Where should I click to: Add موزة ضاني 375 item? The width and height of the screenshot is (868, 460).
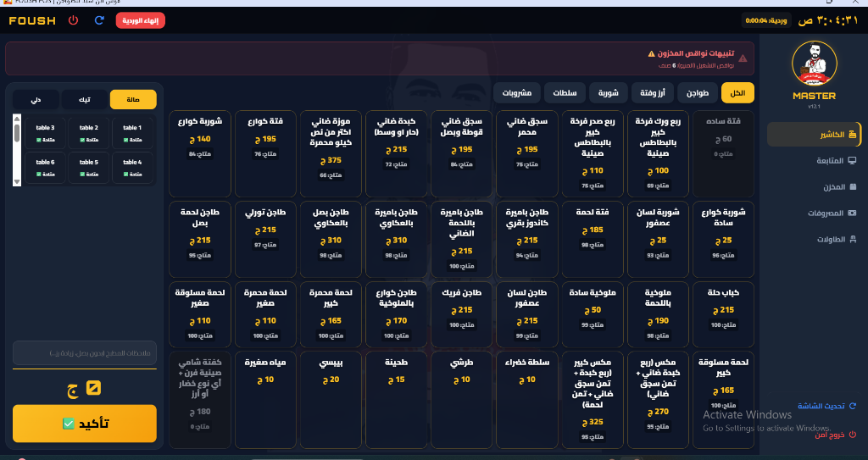coord(331,154)
